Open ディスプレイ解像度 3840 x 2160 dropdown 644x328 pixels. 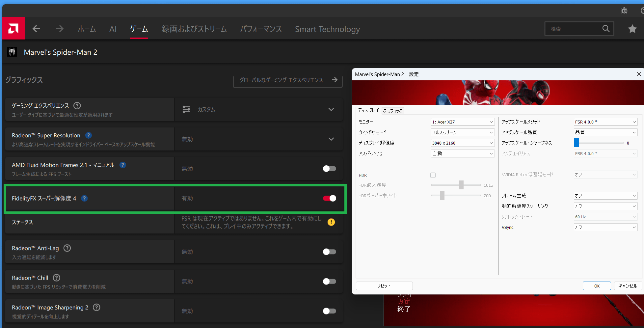click(x=463, y=143)
